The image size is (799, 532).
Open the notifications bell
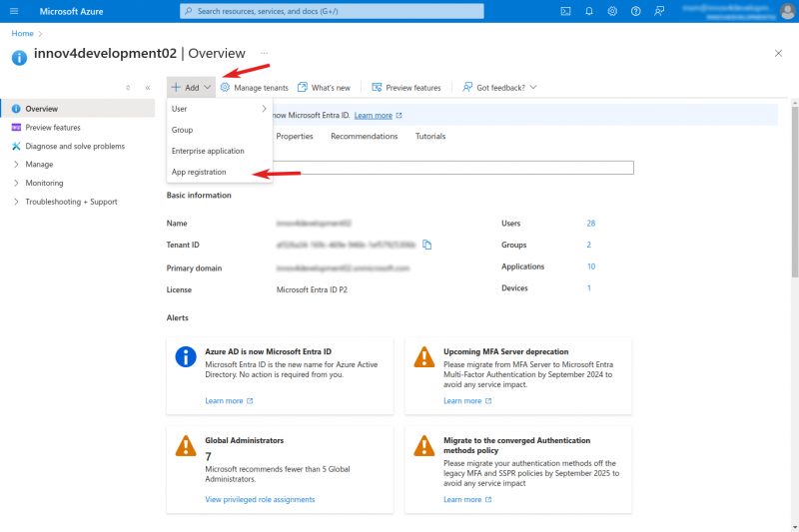pos(589,11)
